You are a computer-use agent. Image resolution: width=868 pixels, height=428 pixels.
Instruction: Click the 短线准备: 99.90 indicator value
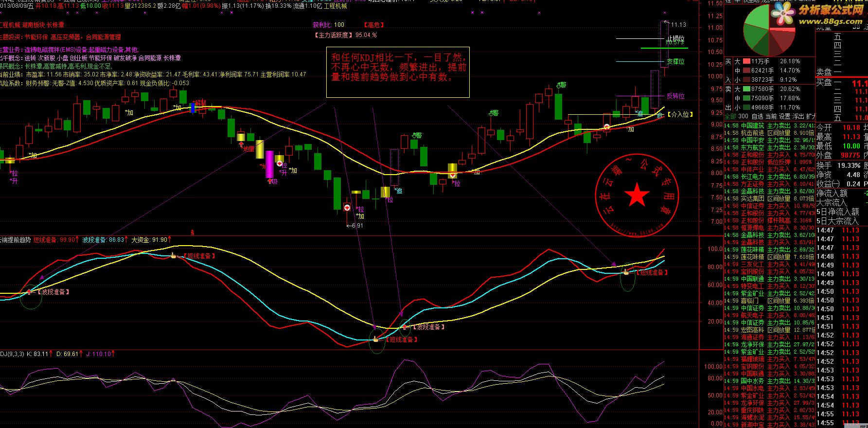tap(56, 240)
